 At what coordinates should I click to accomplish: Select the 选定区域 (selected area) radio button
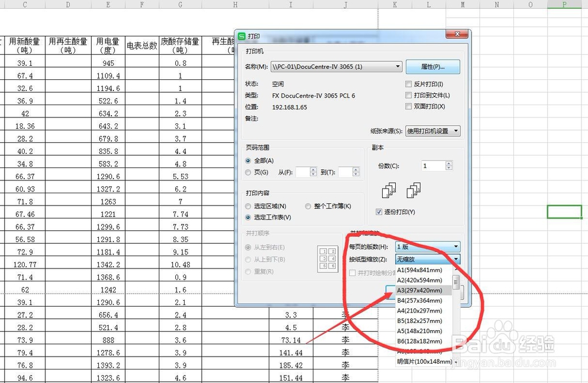248,207
